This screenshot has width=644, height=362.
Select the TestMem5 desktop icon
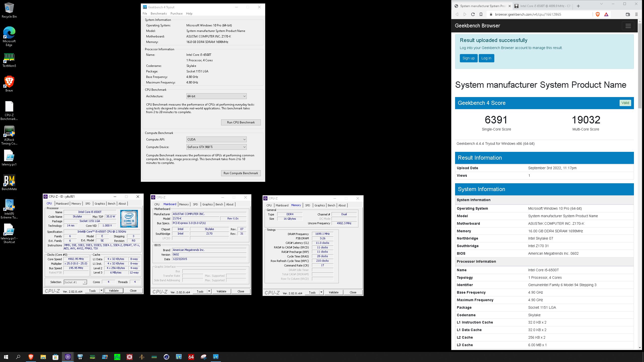[x=9, y=60]
